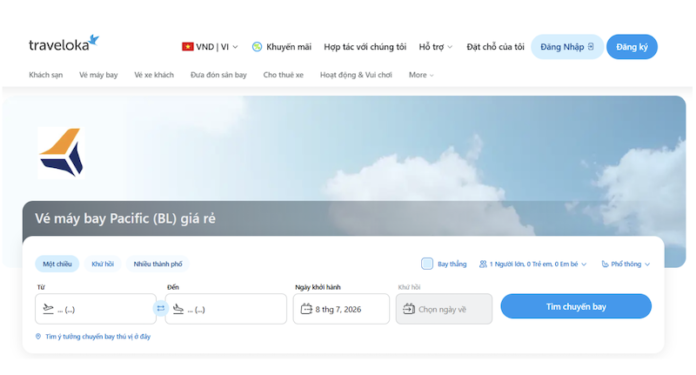Screen dimensions: 696x375
Task: Select the Khứ hồi round-trip option
Action: [103, 264]
